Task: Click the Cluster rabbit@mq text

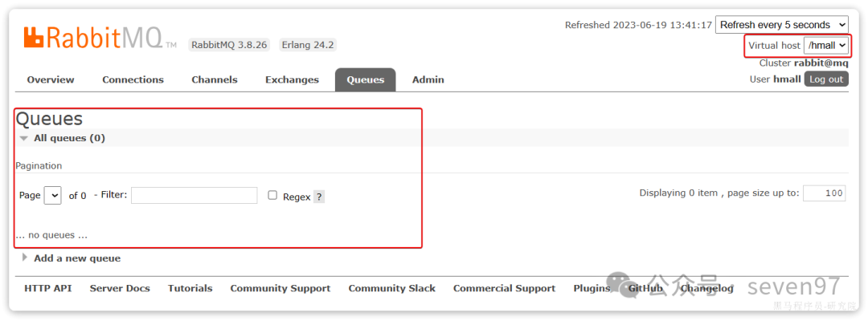Action: click(803, 63)
